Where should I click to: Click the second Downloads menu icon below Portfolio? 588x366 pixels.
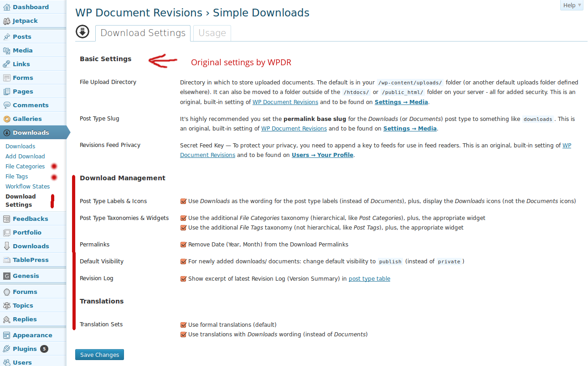[x=7, y=246]
